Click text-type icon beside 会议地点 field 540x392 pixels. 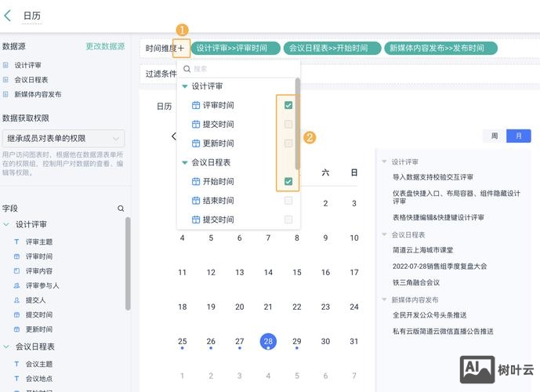pos(16,379)
